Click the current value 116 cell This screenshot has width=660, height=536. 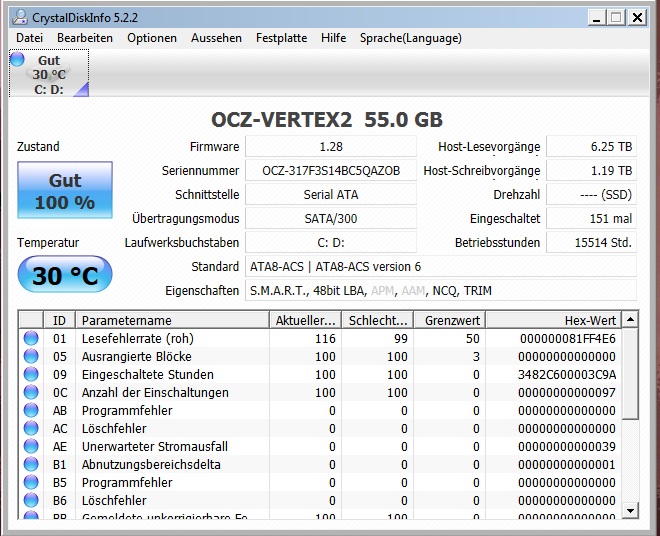[x=325, y=339]
